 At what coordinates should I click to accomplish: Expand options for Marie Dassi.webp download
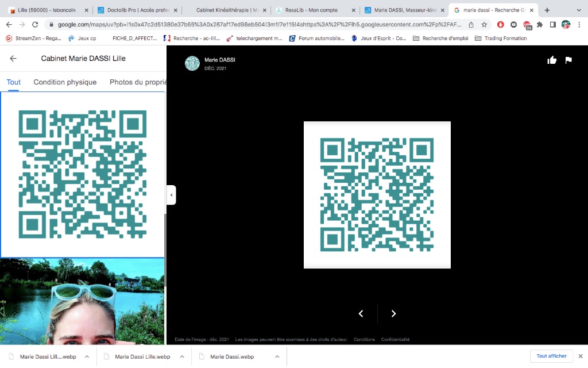pyautogui.click(x=277, y=356)
